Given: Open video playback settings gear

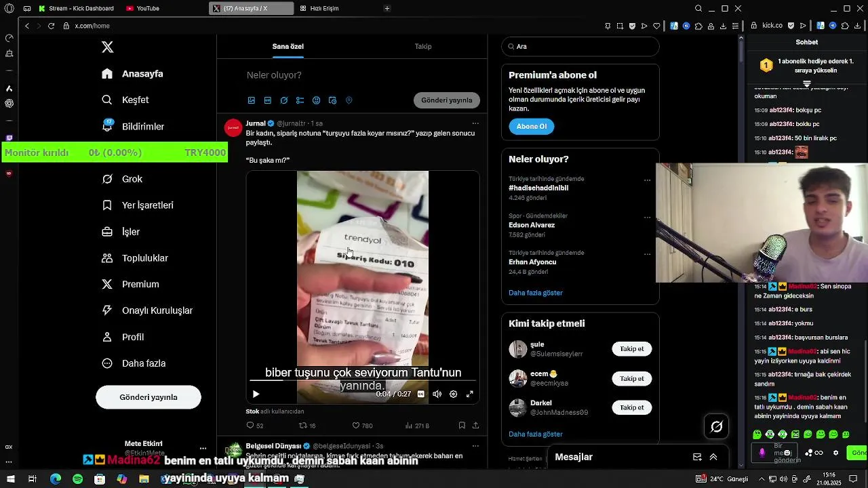Looking at the screenshot, I should click(x=453, y=394).
